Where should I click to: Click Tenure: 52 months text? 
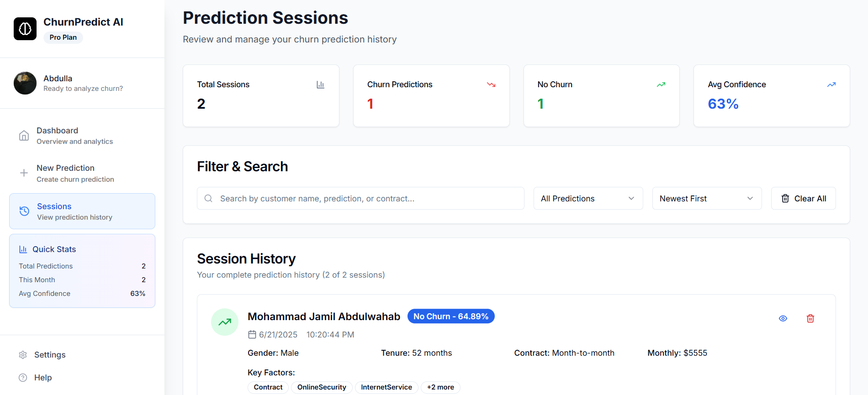pos(417,353)
